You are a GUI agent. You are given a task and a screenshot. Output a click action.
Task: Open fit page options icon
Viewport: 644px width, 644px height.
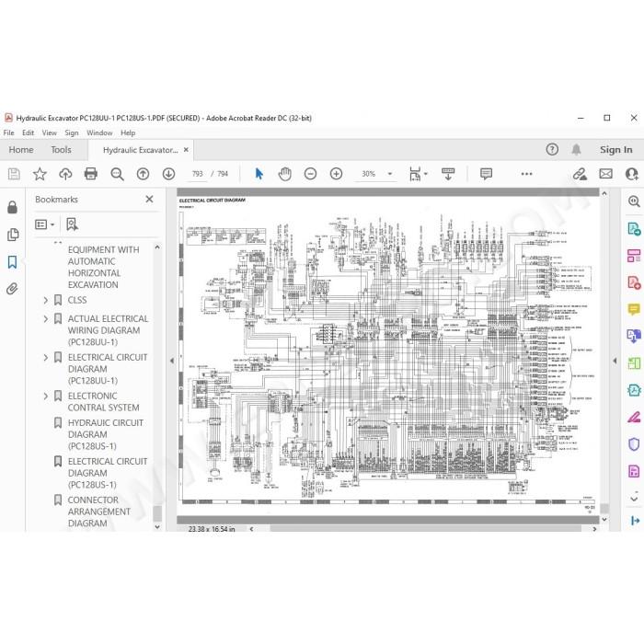(x=418, y=174)
